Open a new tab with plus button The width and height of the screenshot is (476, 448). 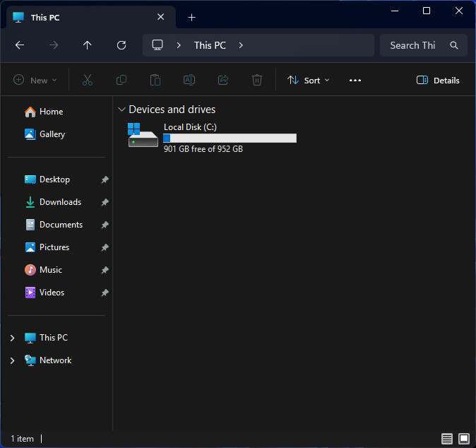pyautogui.click(x=191, y=18)
